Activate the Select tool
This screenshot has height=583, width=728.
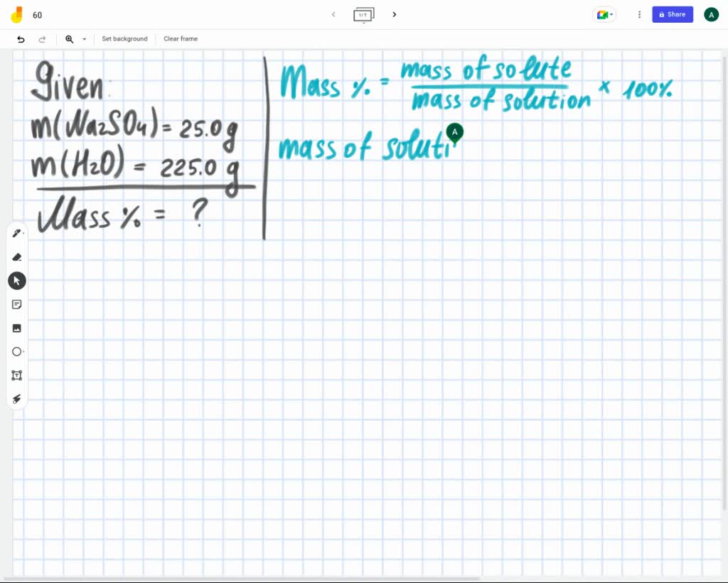(16, 280)
